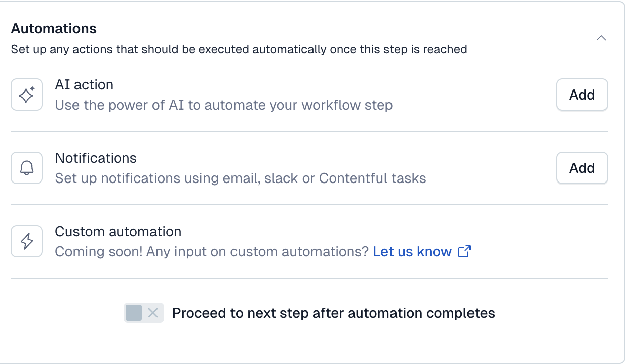Click the Proceed to next step label text
This screenshot has width=626, height=364.
click(x=333, y=313)
